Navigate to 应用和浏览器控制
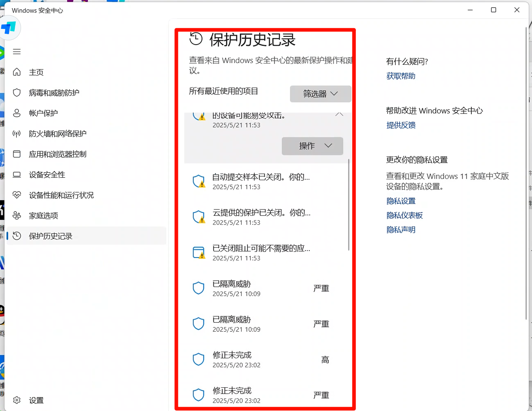 (x=86, y=154)
